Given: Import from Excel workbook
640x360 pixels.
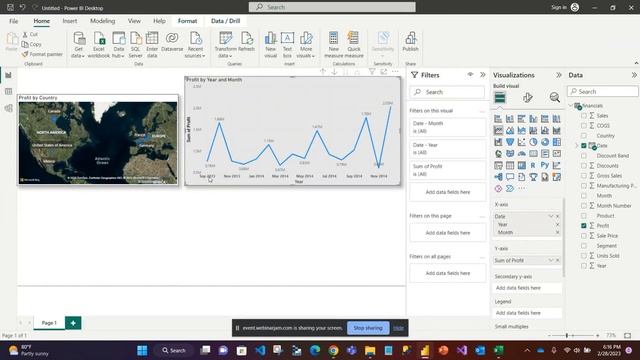Looking at the screenshot, I should pyautogui.click(x=99, y=45).
